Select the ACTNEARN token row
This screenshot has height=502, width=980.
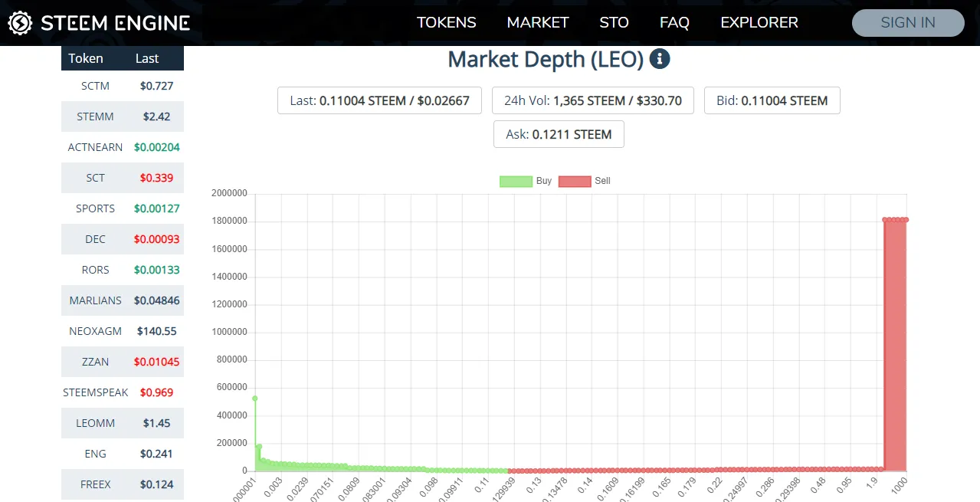point(123,147)
